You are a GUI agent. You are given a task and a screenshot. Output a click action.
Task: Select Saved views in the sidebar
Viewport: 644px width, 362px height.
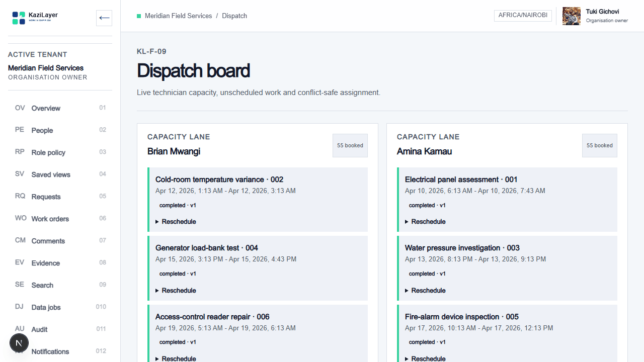pos(60,174)
